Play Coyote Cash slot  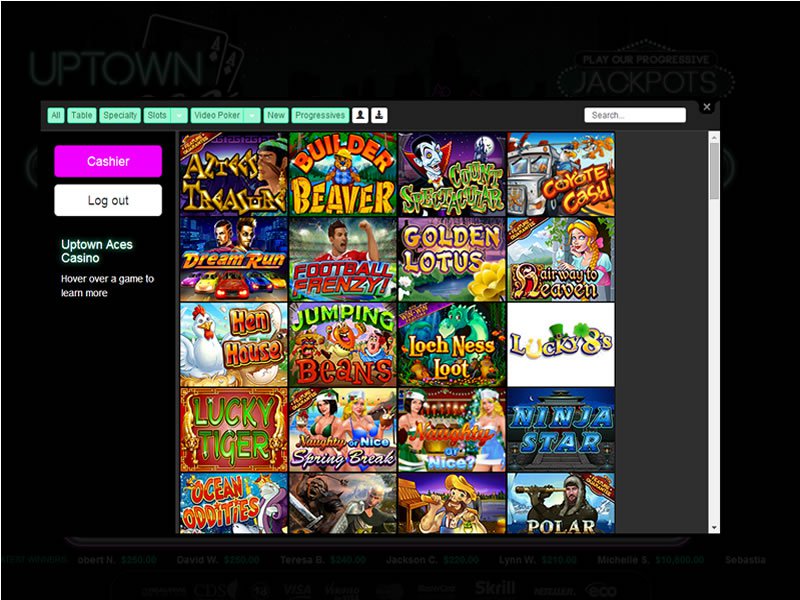tap(561, 174)
